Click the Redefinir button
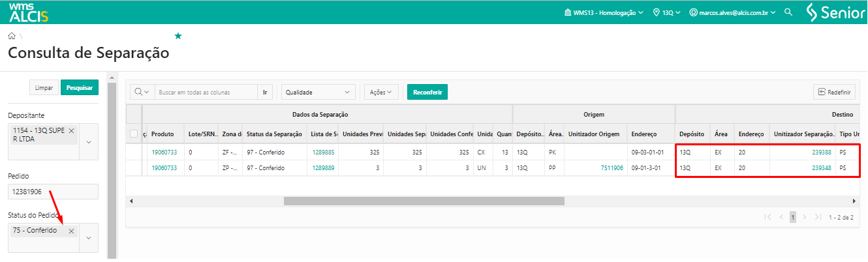Image resolution: width=868 pixels, height=262 pixels. pyautogui.click(x=834, y=93)
